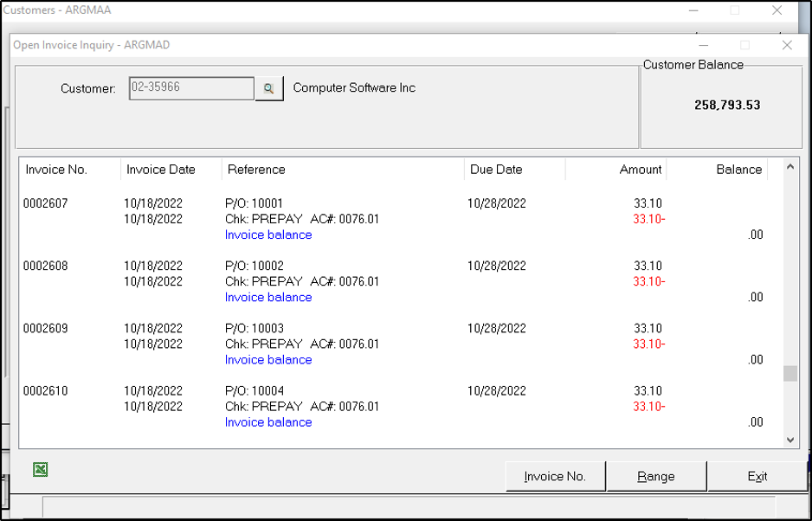Viewport: 812px width, 521px height.
Task: Export to Excel using the green spreadsheet icon
Action: [41, 470]
